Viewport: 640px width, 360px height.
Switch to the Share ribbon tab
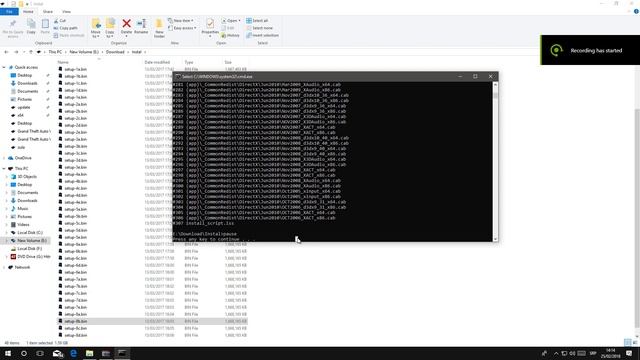[x=47, y=12]
